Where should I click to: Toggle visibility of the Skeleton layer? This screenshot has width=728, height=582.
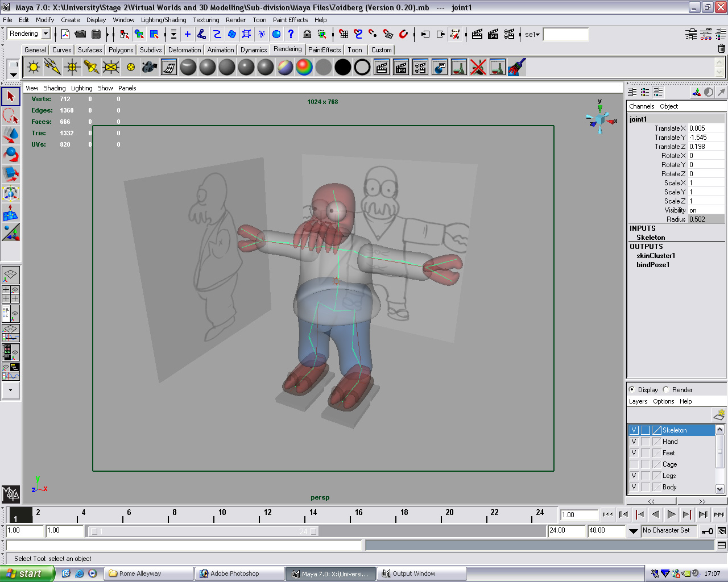634,430
